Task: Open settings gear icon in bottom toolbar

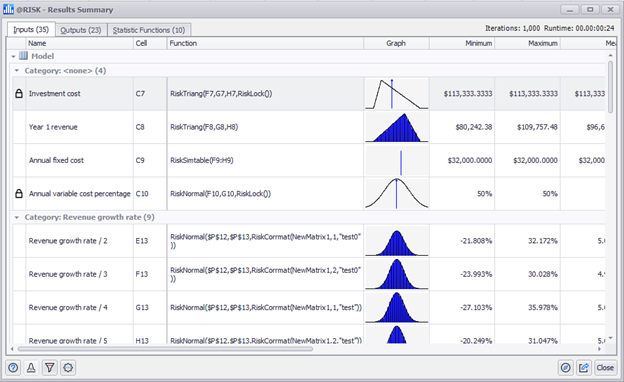Action: [68, 368]
